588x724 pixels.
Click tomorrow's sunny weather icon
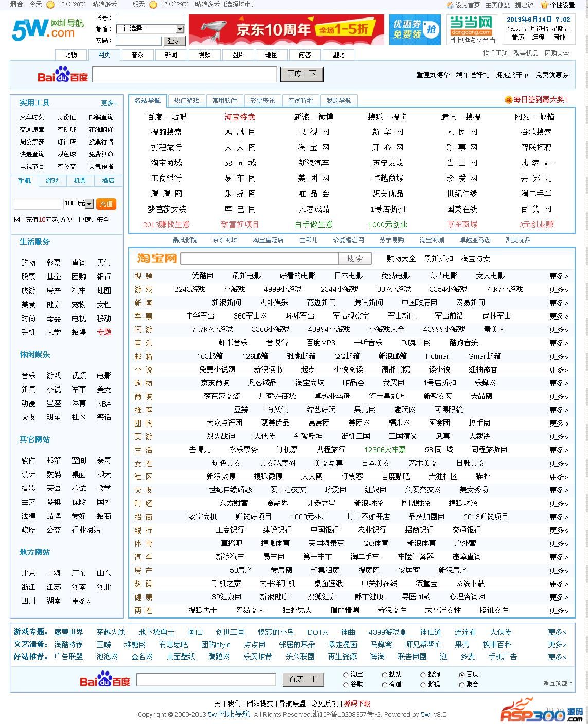pyautogui.click(x=153, y=5)
